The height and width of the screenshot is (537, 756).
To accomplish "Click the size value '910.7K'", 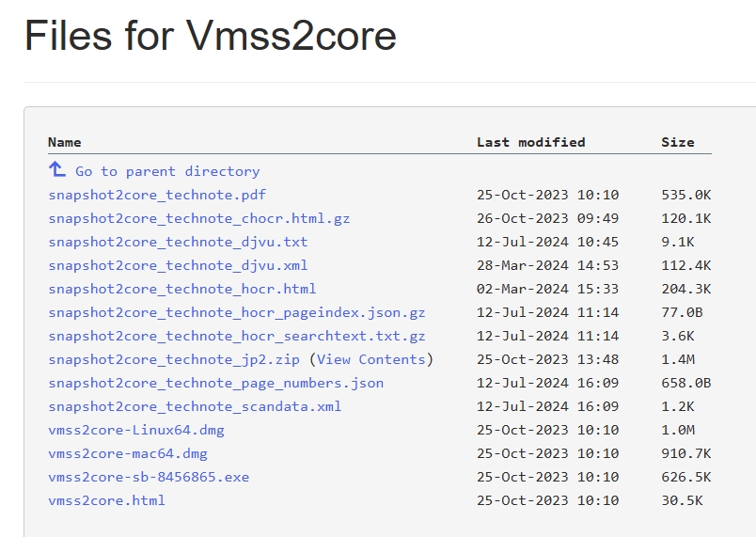I will (x=686, y=453).
